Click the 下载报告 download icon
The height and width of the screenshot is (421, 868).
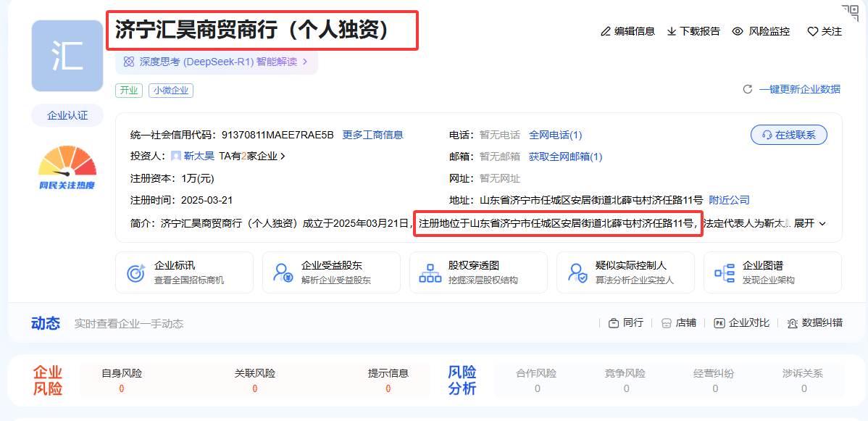(x=673, y=31)
